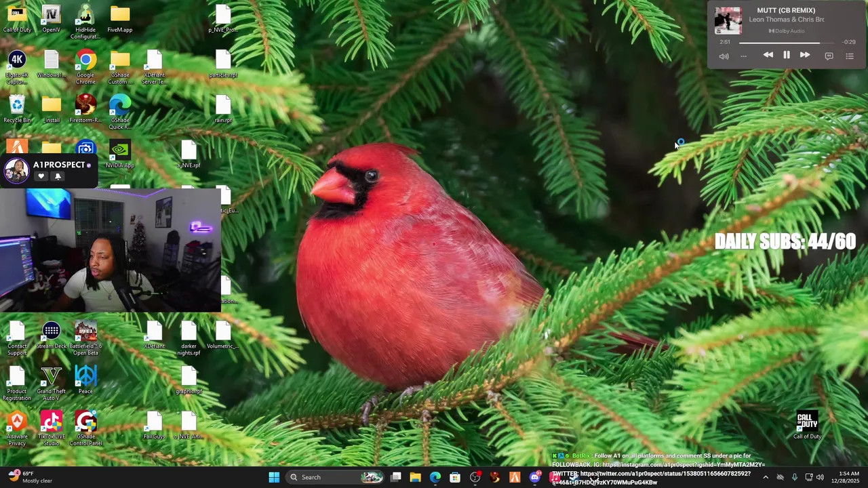Open Elgato 4K Capture Utility shortcut

[x=17, y=67]
